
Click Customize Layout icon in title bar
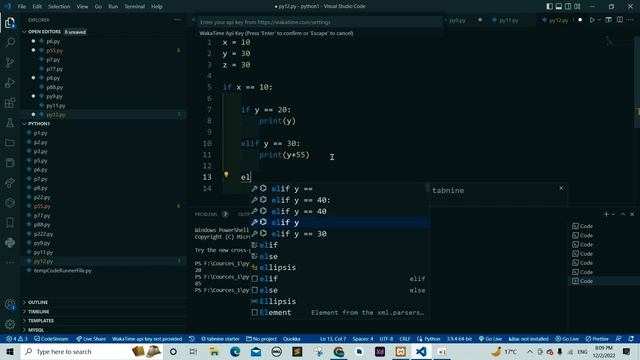click(x=577, y=7)
